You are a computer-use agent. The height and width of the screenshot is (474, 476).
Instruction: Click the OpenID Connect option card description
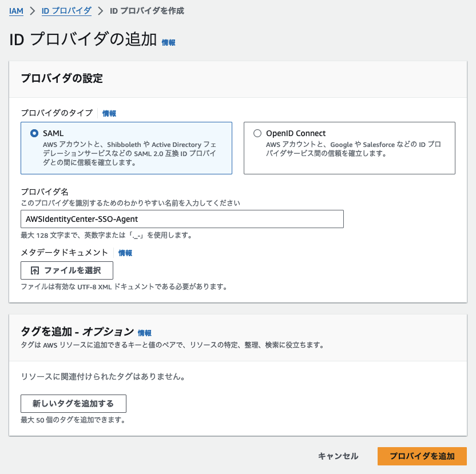click(x=354, y=149)
